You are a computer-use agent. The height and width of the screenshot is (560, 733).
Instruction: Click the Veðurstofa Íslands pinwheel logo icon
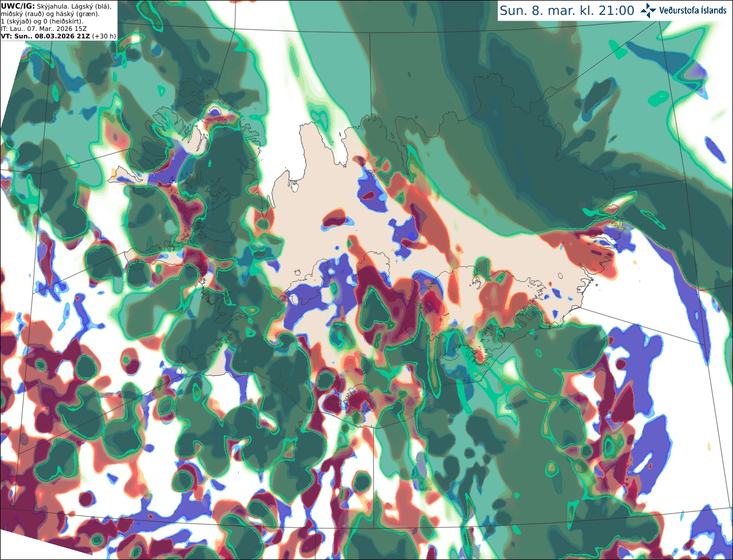[648, 10]
